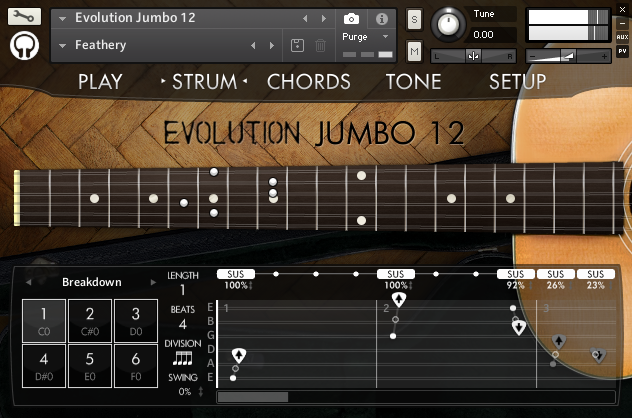
Task: Click the pan center icon
Action: coord(473,56)
